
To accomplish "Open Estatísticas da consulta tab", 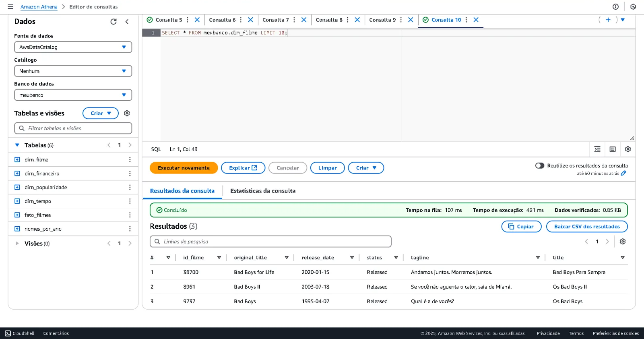I will coord(263,191).
